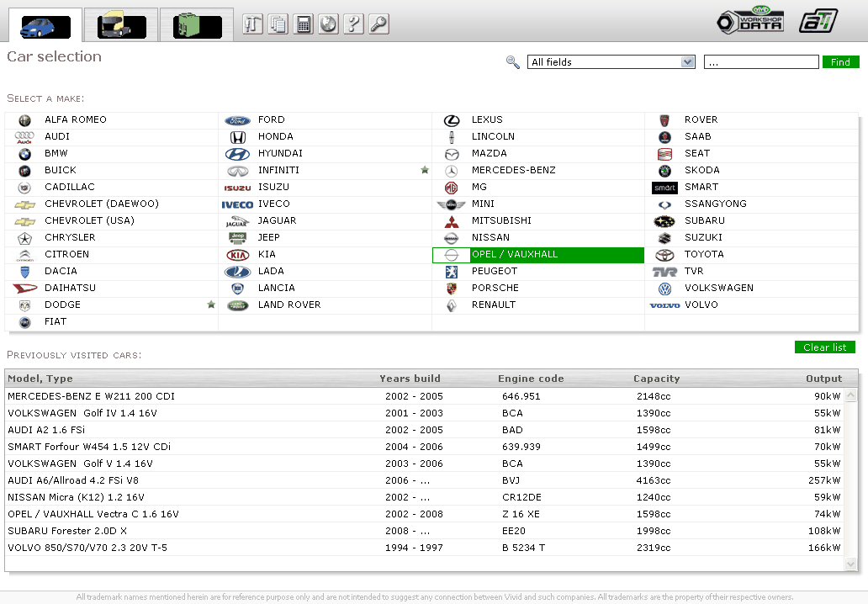Click the Mitsubishi diamonds logo

pos(452,221)
